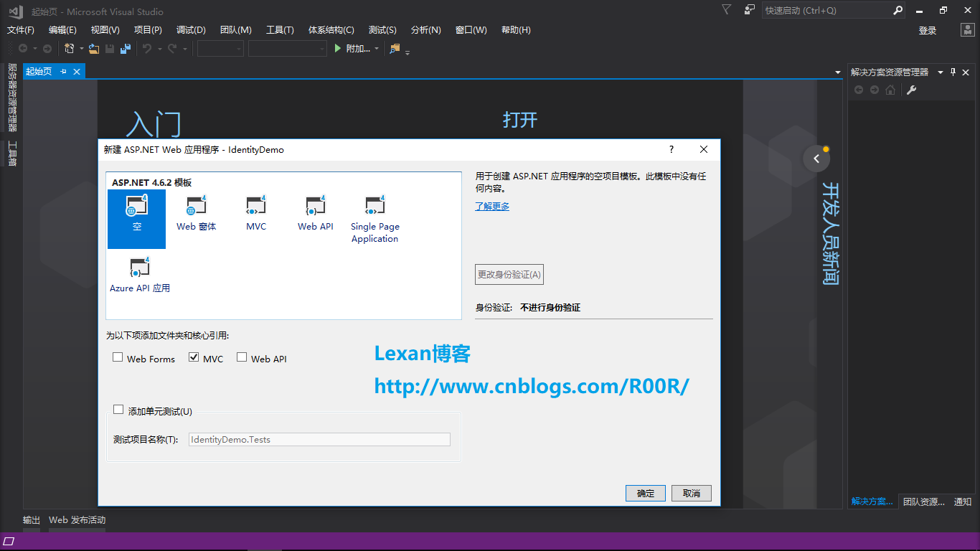Check 添加单元测试(U) checkbox
Viewport: 980px width, 551px height.
(x=119, y=410)
